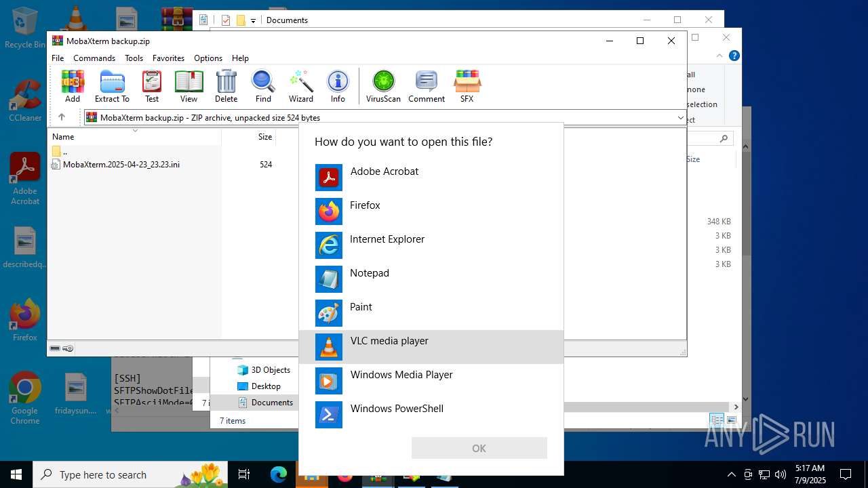Click the SFX toolbar icon

[467, 86]
